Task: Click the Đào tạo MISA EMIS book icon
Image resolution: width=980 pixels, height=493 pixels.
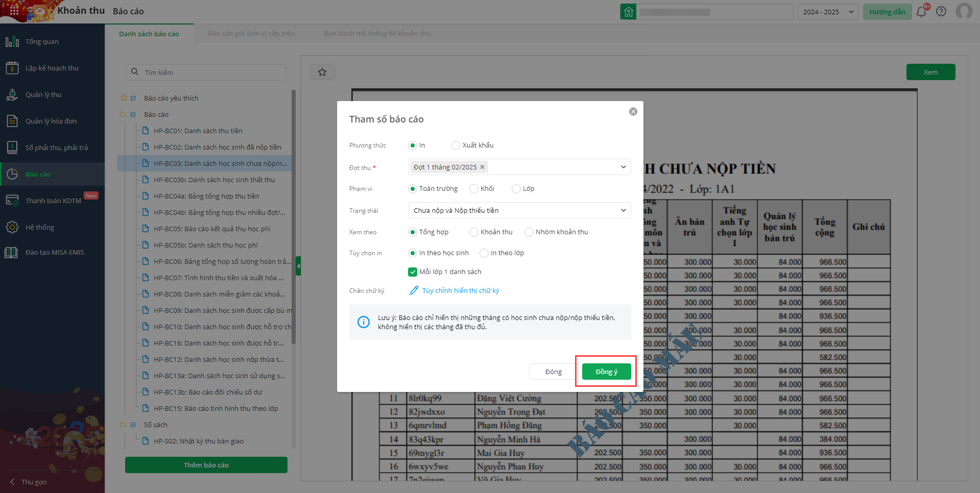Action: (x=11, y=252)
